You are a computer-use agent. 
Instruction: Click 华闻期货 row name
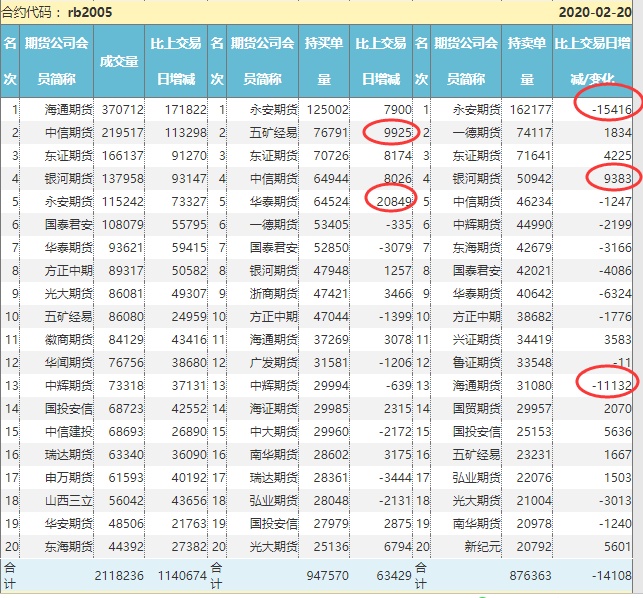pyautogui.click(x=68, y=362)
